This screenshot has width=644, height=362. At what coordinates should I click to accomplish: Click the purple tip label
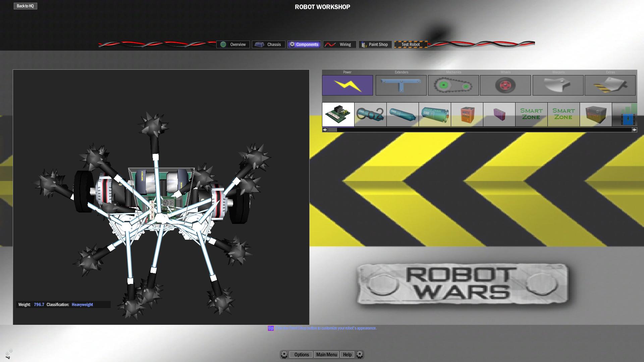coord(271,328)
